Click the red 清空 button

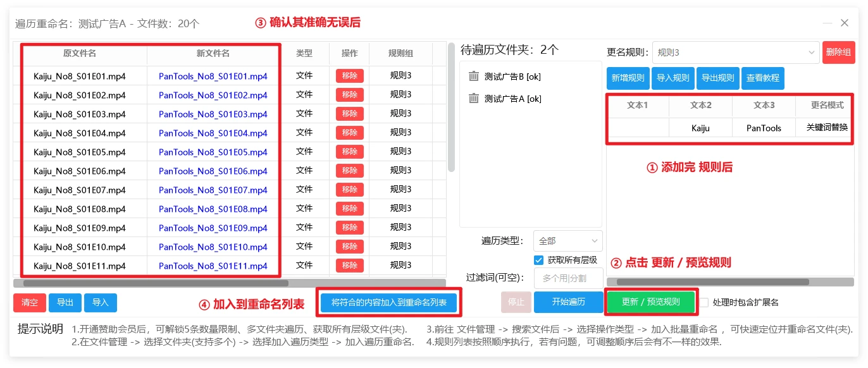tap(30, 303)
